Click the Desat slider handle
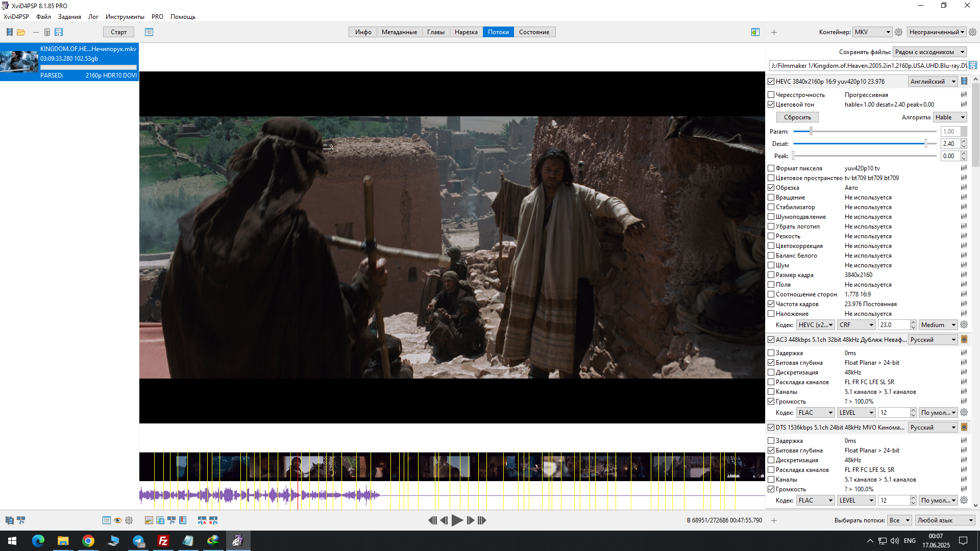 coord(925,144)
